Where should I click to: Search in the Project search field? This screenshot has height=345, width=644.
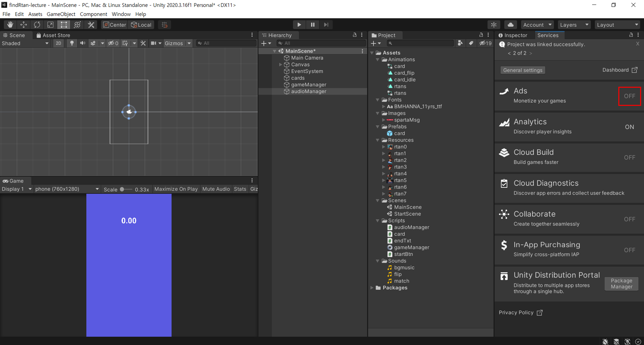pos(420,43)
